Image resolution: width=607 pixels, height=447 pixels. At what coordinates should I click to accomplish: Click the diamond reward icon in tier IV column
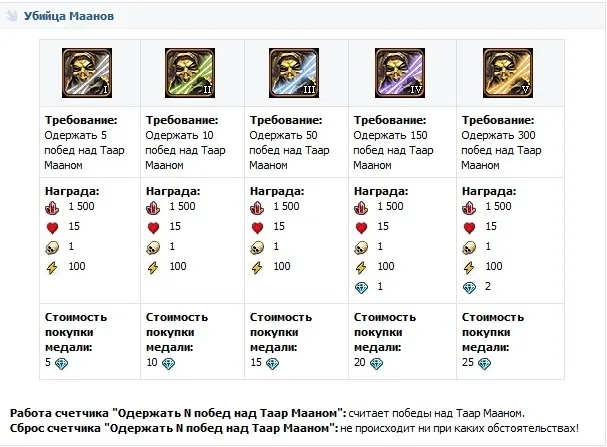362,287
